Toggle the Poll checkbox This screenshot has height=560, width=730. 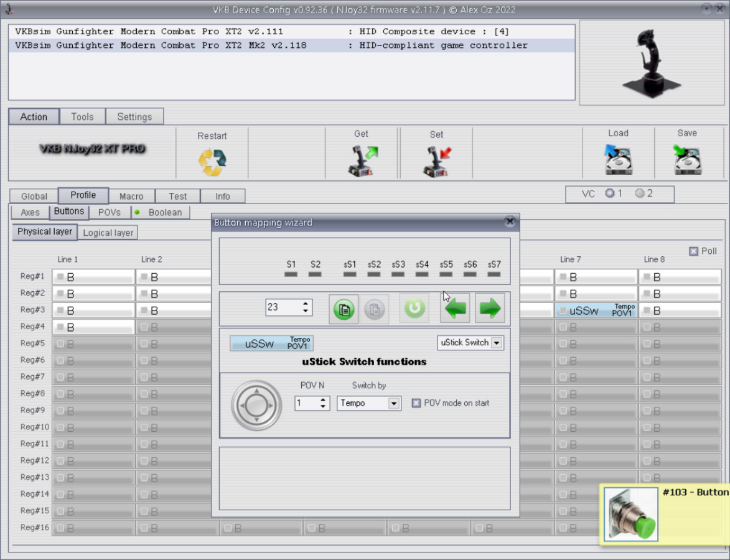coord(693,251)
